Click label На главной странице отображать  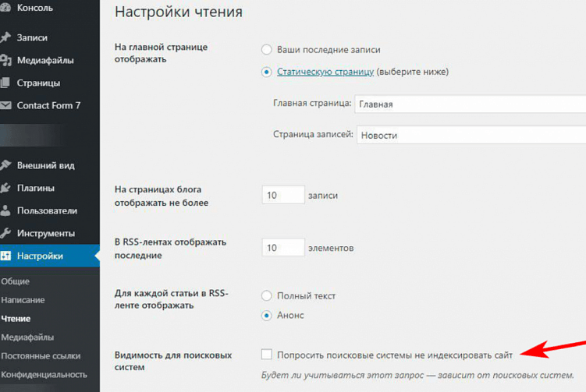(x=161, y=53)
